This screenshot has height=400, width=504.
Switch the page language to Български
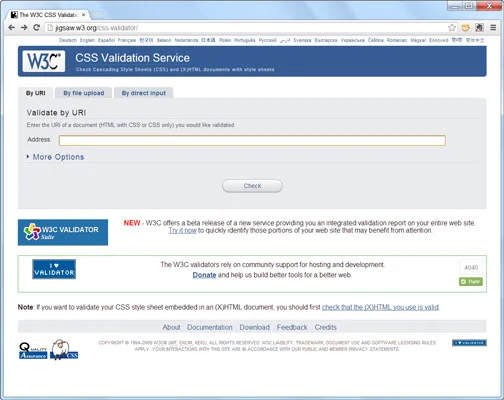[326, 40]
